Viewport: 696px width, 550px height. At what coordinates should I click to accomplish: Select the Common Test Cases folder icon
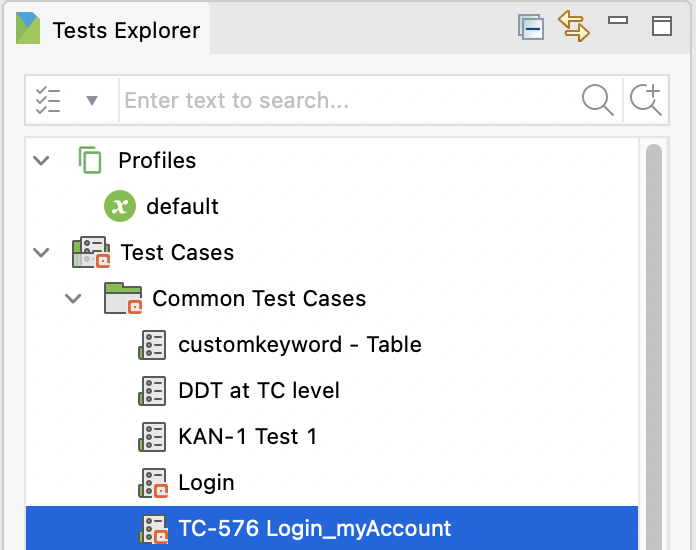coord(123,298)
